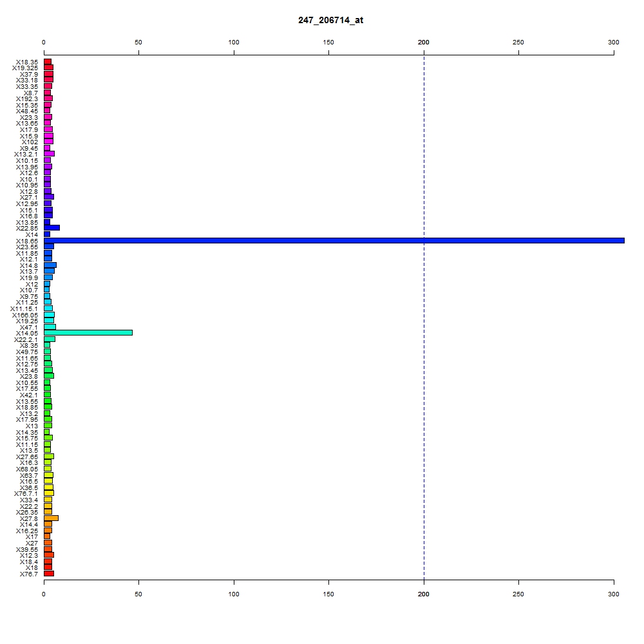Viewport: 644px width, 644px height.
Task: Select the row label "X27.8"
Action: pos(29,519)
